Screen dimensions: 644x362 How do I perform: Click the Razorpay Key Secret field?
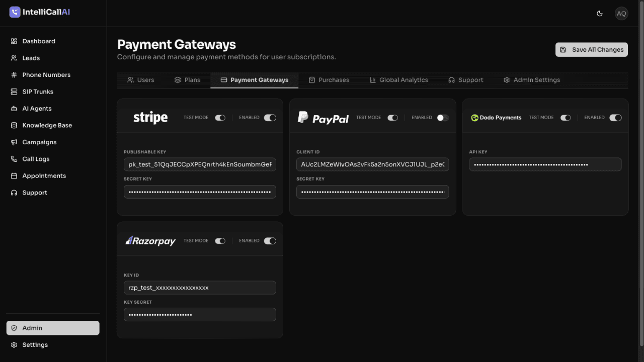200,315
